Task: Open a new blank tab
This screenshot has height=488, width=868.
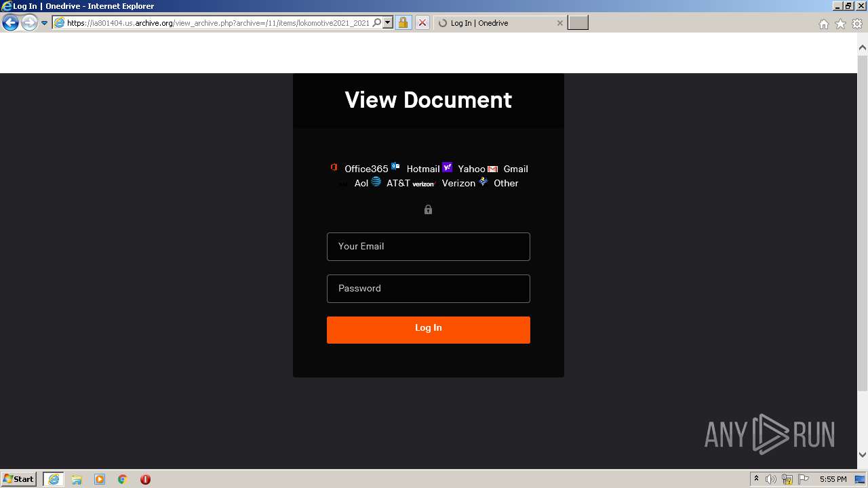Action: [x=578, y=23]
